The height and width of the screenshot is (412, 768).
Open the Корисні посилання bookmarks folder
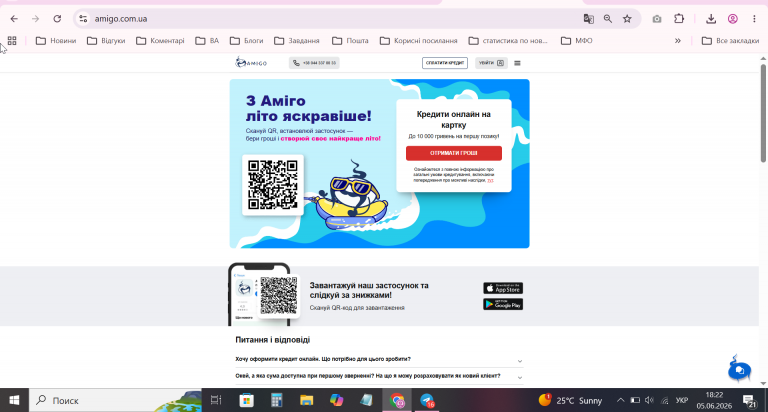419,41
